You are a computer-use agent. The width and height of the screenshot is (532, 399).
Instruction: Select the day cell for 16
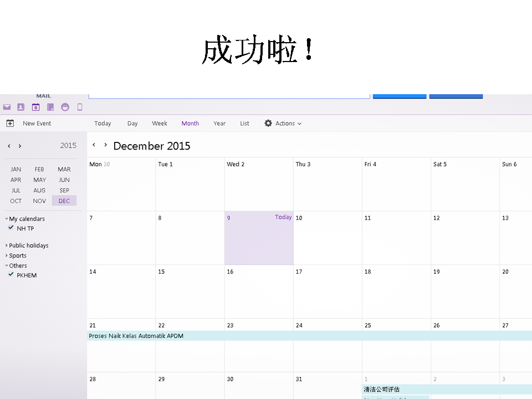click(259, 292)
